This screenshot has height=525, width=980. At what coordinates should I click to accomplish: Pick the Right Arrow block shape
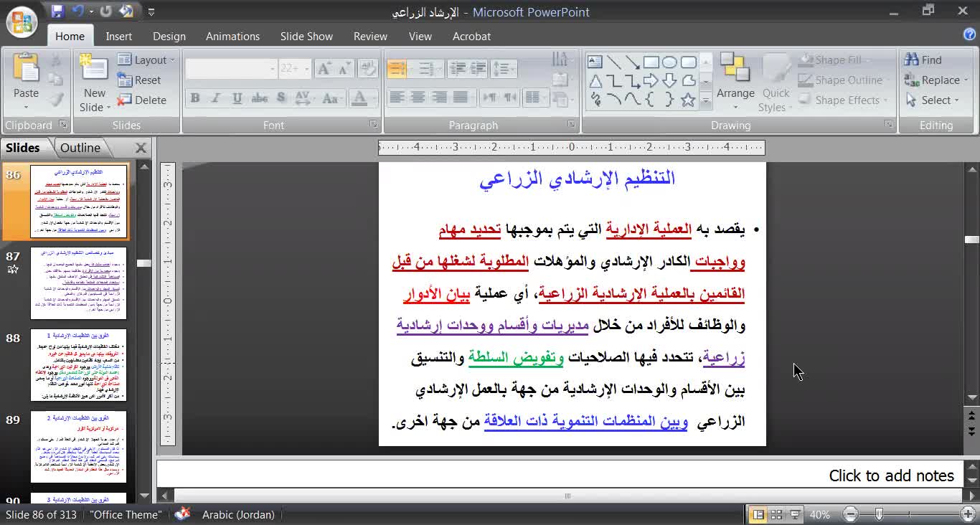point(651,81)
